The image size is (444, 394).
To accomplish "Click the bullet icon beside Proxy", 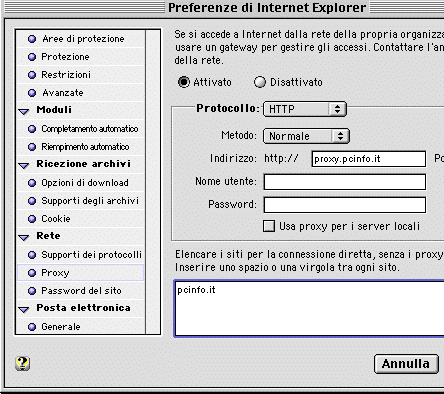I will 32,273.
